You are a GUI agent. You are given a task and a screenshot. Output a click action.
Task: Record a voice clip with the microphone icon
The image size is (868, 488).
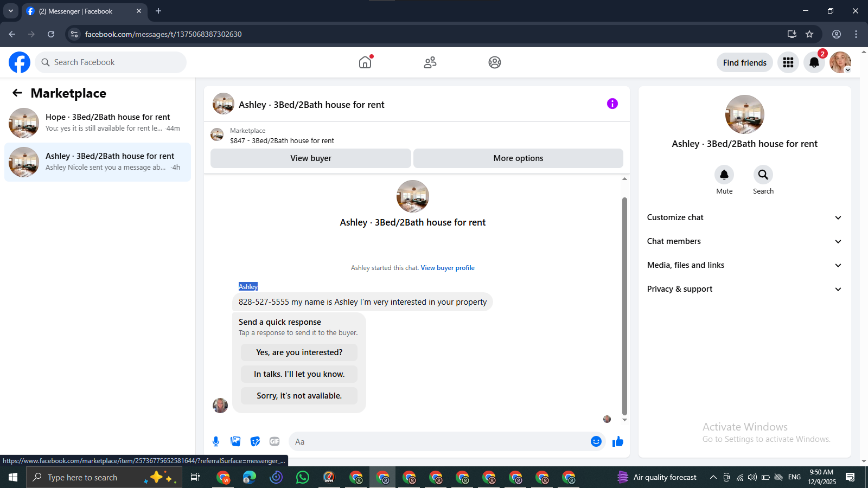[x=216, y=441]
